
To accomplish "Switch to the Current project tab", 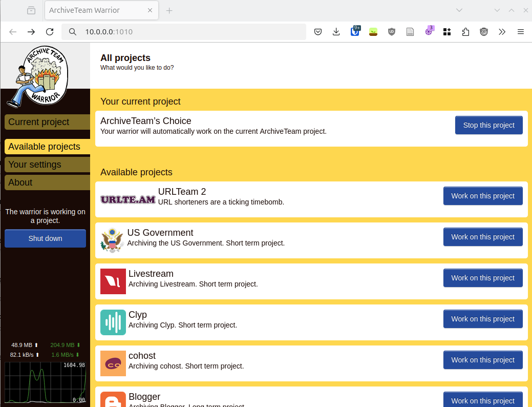I will point(47,122).
